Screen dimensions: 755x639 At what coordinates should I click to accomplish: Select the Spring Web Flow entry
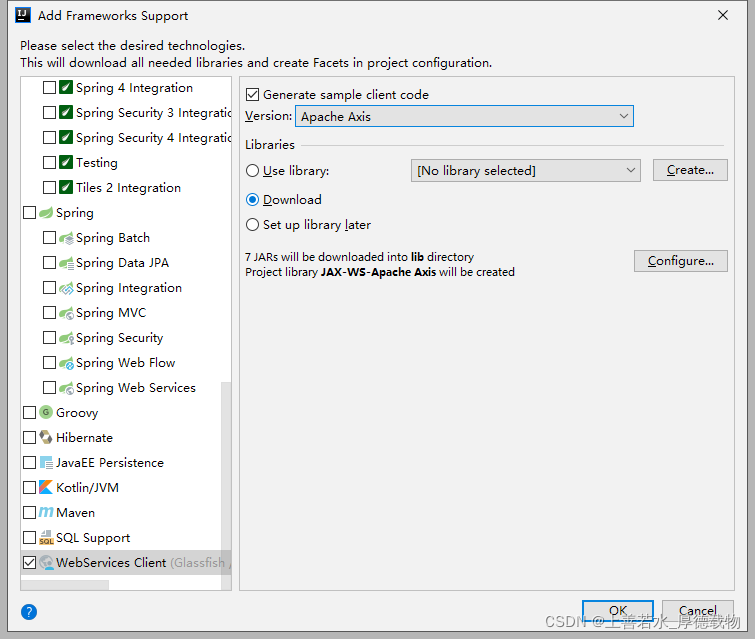pyautogui.click(x=125, y=363)
